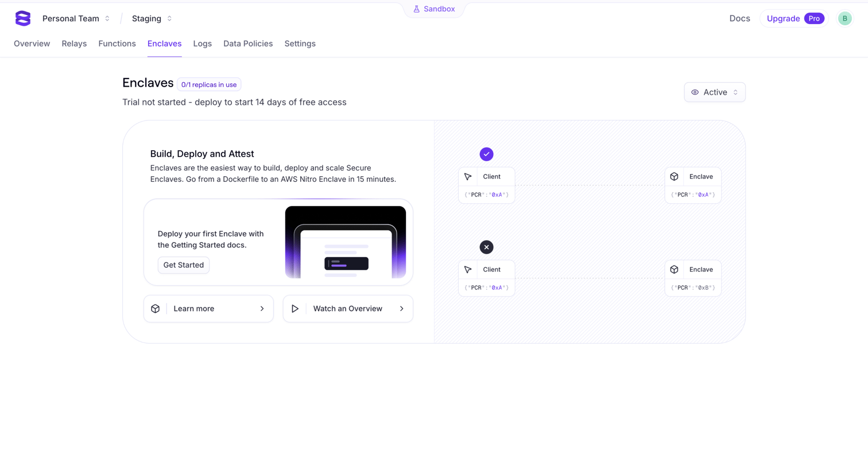The width and height of the screenshot is (868, 467).
Task: Open the user avatar B menu
Action: (844, 18)
